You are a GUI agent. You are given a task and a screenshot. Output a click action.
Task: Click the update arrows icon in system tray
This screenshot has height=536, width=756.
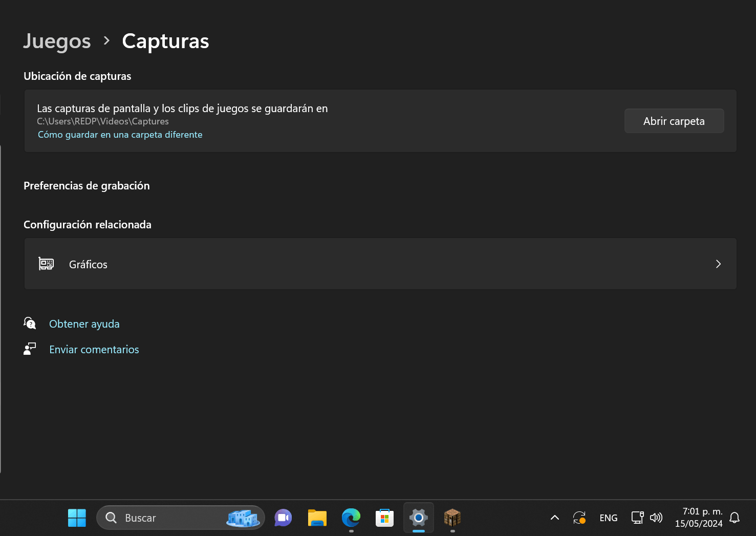click(579, 518)
